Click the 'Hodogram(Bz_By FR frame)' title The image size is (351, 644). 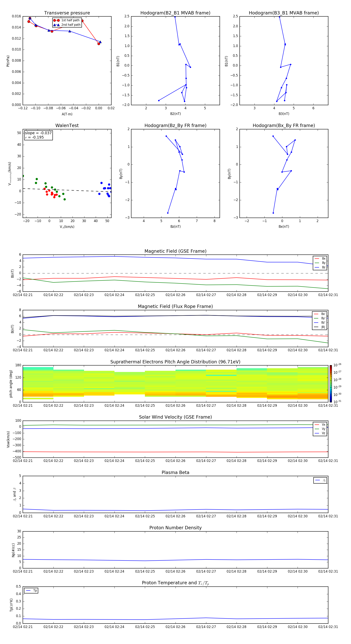[175, 125]
